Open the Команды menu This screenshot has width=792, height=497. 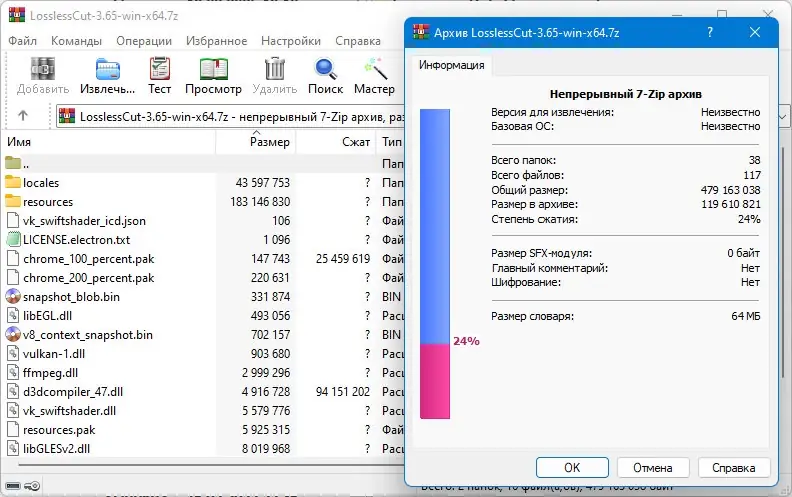pos(76,41)
